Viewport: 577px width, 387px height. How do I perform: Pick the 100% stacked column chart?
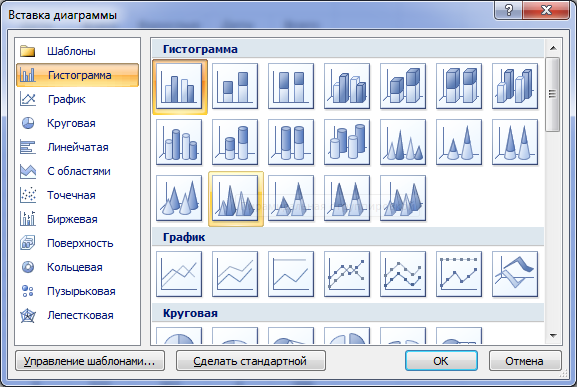[x=291, y=86]
